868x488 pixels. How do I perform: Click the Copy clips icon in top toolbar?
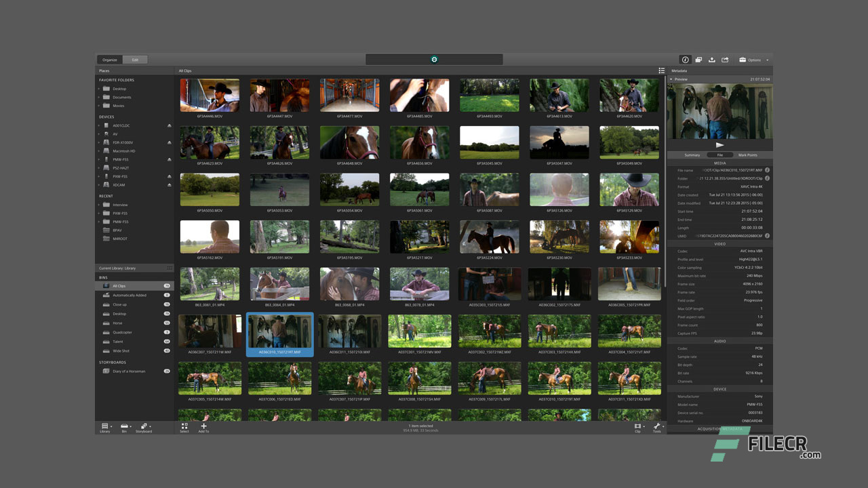coord(698,60)
